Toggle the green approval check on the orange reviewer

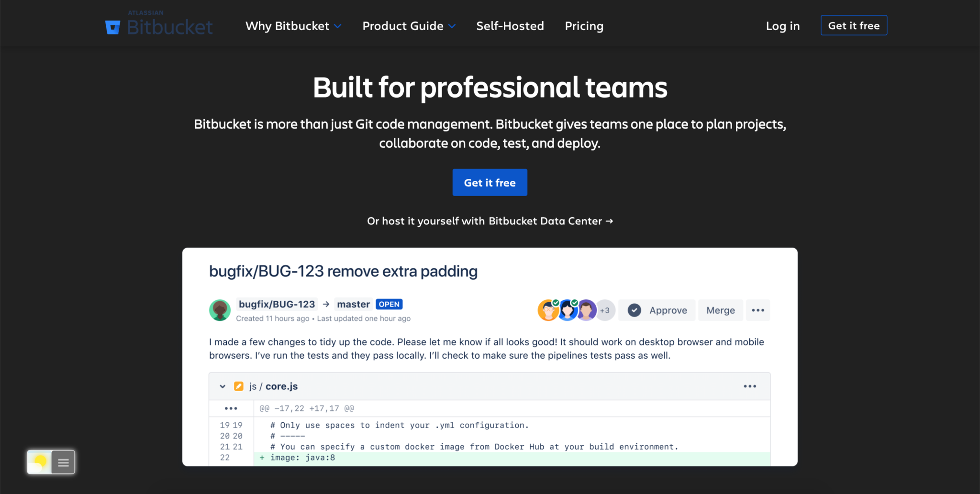[x=556, y=303]
